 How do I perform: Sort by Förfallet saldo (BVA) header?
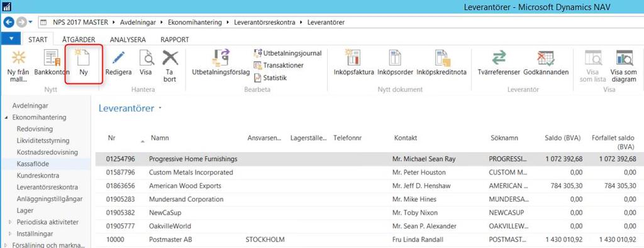(613, 142)
